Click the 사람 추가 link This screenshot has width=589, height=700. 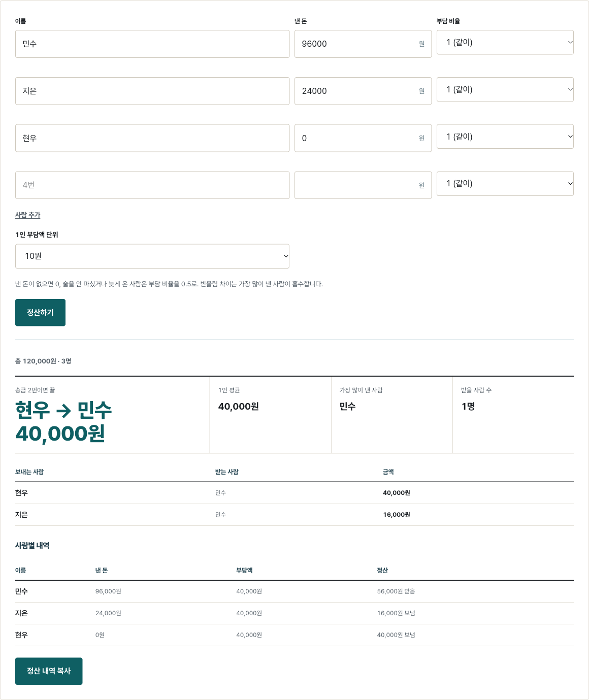[x=27, y=215]
